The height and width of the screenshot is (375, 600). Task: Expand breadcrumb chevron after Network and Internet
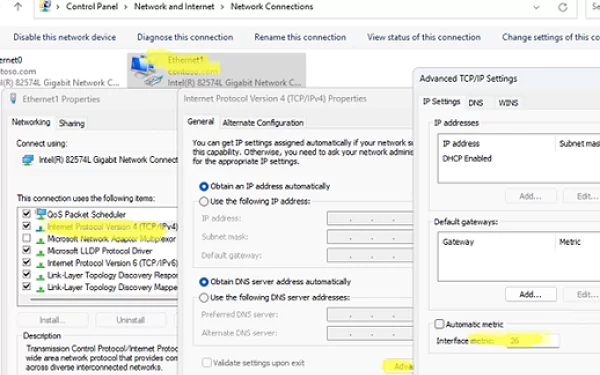[222, 7]
